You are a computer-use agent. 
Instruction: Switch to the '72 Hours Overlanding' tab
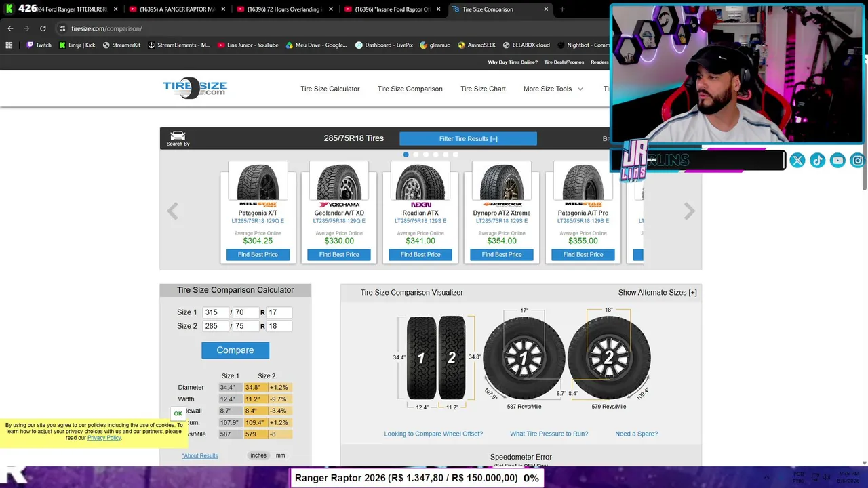tap(283, 9)
